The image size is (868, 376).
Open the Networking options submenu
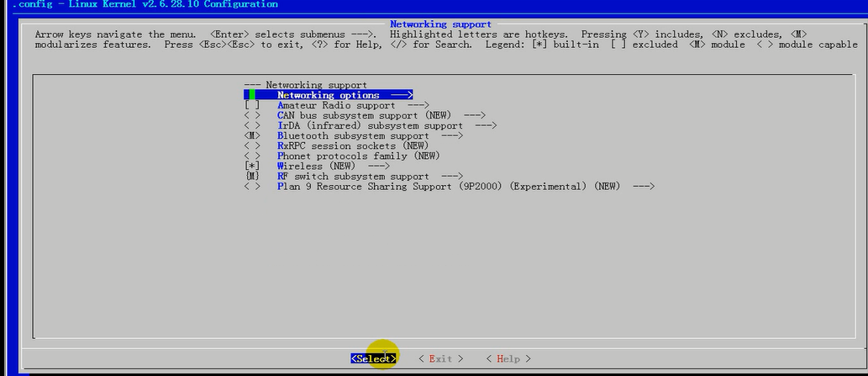[x=329, y=95]
